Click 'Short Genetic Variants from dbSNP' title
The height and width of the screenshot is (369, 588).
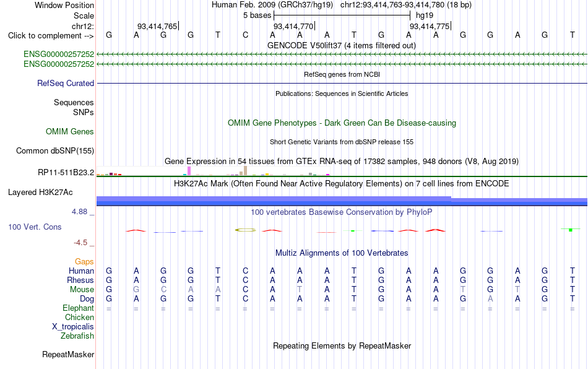coord(342,142)
